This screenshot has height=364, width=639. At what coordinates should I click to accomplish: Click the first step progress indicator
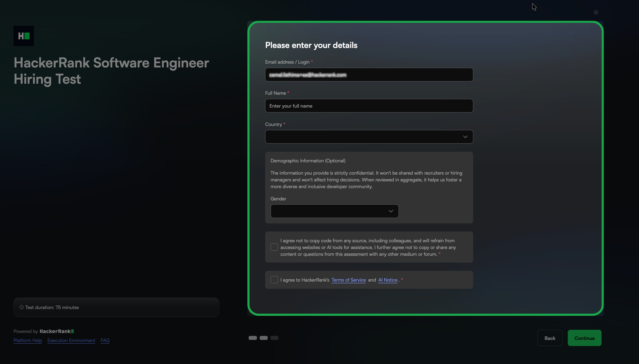point(252,338)
